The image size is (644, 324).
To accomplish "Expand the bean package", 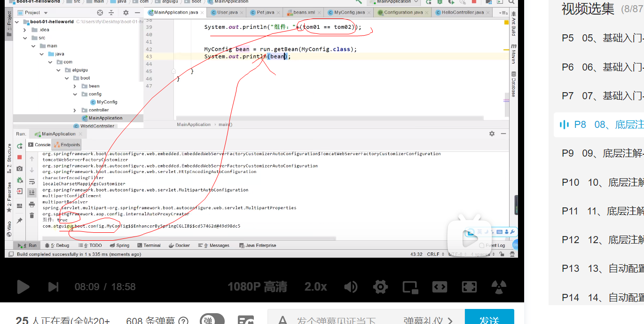I will point(75,86).
